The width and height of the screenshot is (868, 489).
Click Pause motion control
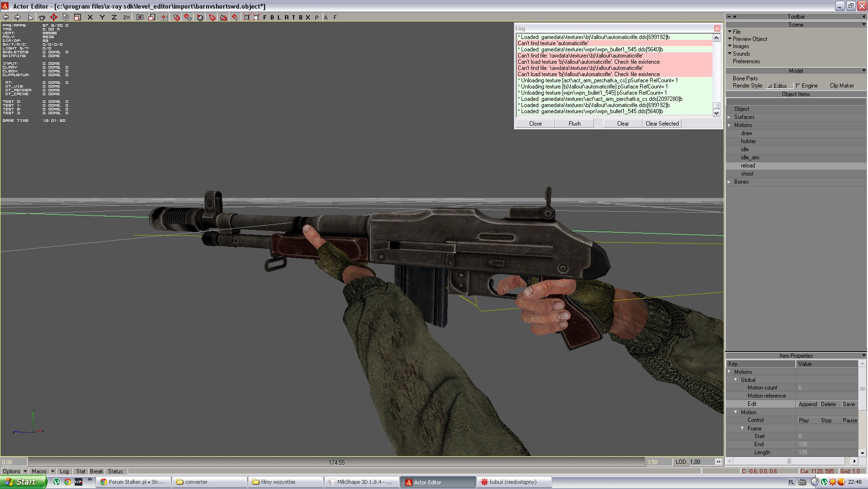pos(849,421)
